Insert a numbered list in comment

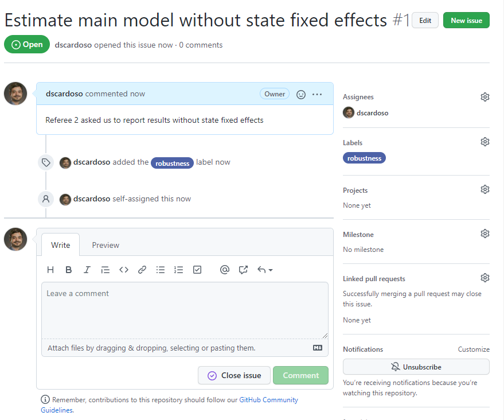pyautogui.click(x=179, y=270)
